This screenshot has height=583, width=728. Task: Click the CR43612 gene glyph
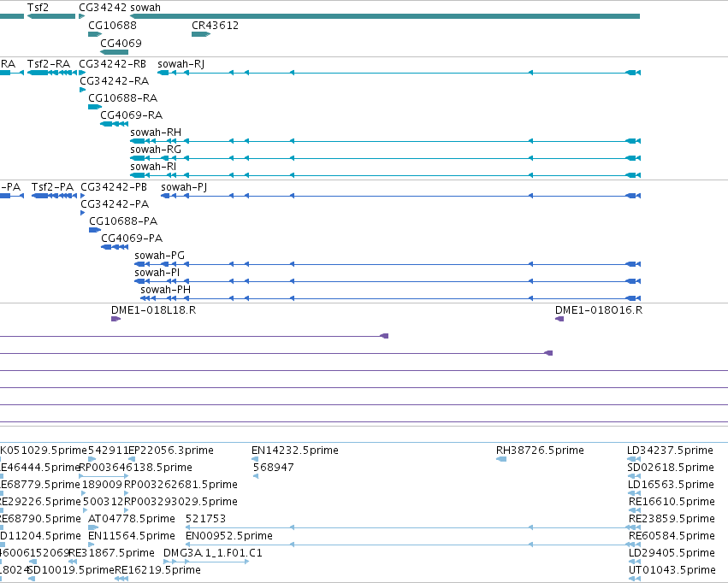tap(201, 34)
